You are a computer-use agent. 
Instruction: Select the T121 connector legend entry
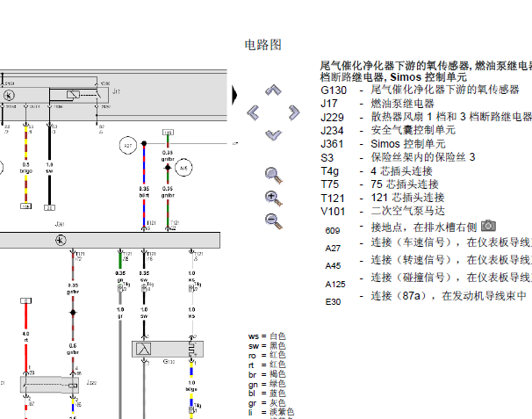(383, 198)
